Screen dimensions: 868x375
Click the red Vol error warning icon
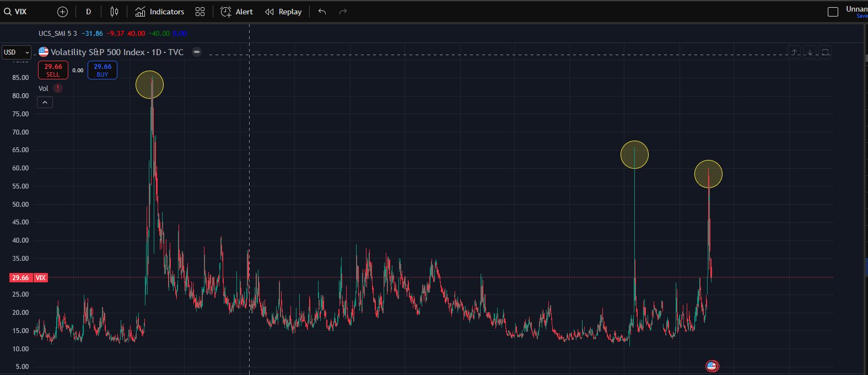[58, 88]
